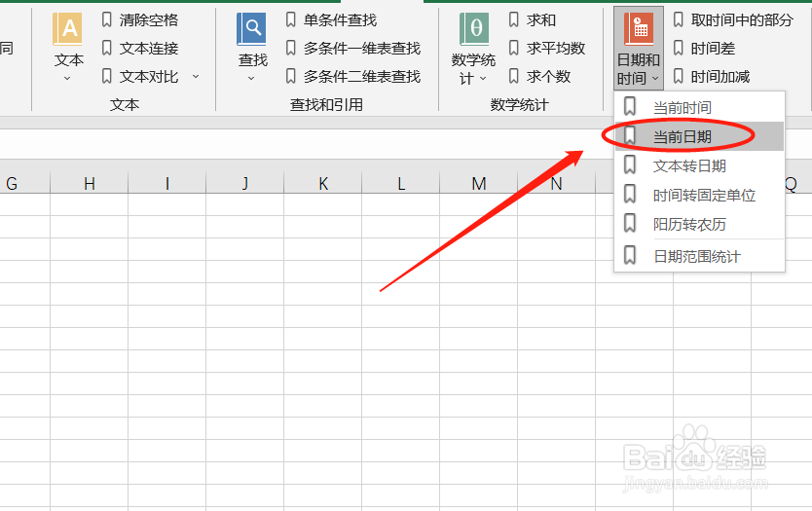Expand the 查找 dropdown arrow
Image resolution: width=812 pixels, height=511 pixels.
point(251,79)
